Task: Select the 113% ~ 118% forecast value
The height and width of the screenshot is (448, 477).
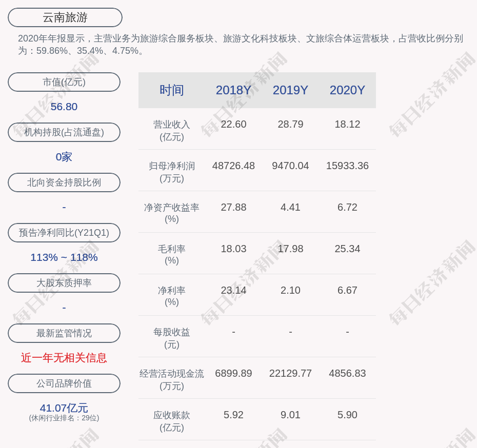Action: 64,257
